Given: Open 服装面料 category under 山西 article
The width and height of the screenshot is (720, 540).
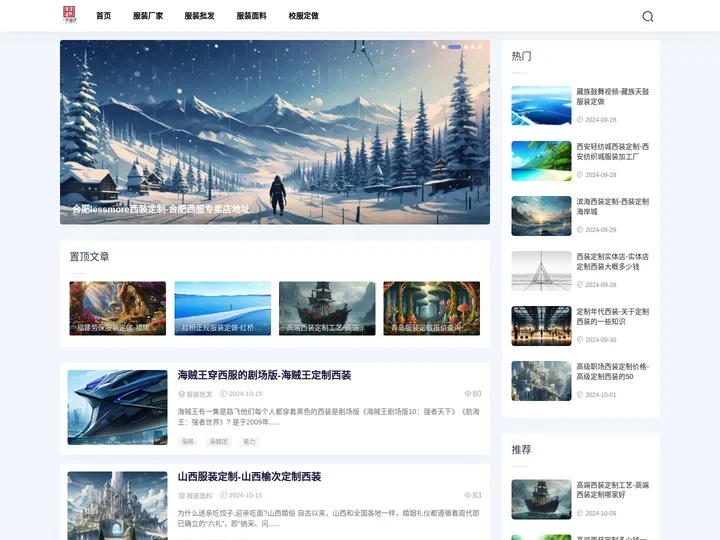Looking at the screenshot, I should pos(199,495).
